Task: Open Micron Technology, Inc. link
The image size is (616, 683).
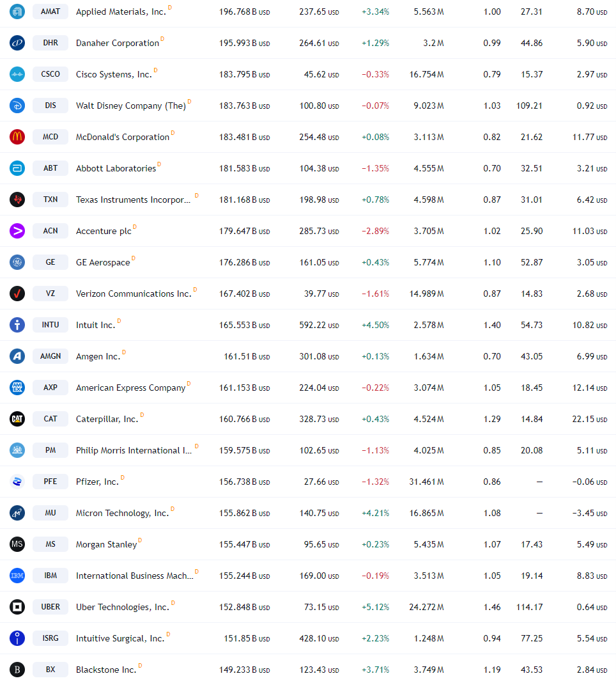Action: click(x=122, y=514)
